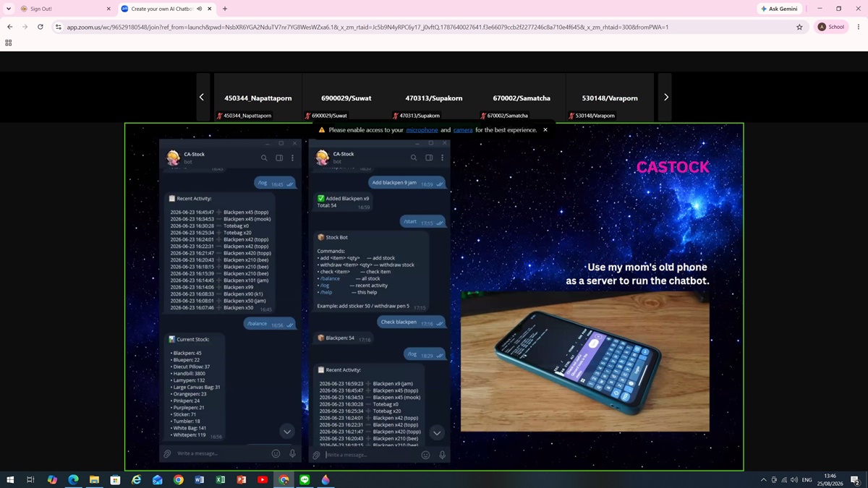Select 530148/Varaporn participant tile

coord(610,97)
